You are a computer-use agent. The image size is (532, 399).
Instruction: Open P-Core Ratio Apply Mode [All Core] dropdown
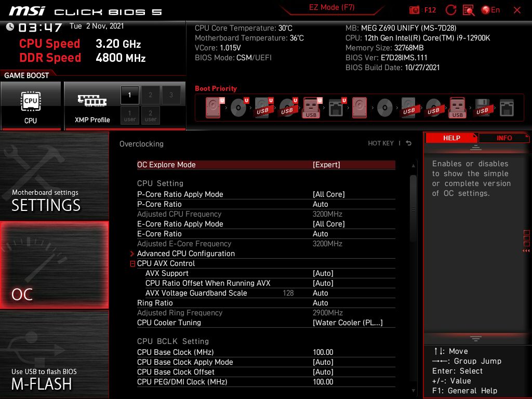tap(329, 194)
